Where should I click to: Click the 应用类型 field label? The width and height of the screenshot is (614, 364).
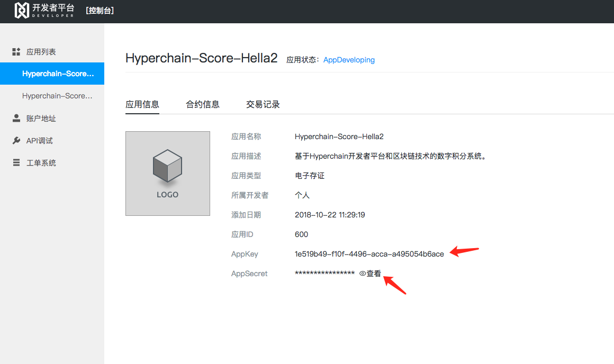246,176
